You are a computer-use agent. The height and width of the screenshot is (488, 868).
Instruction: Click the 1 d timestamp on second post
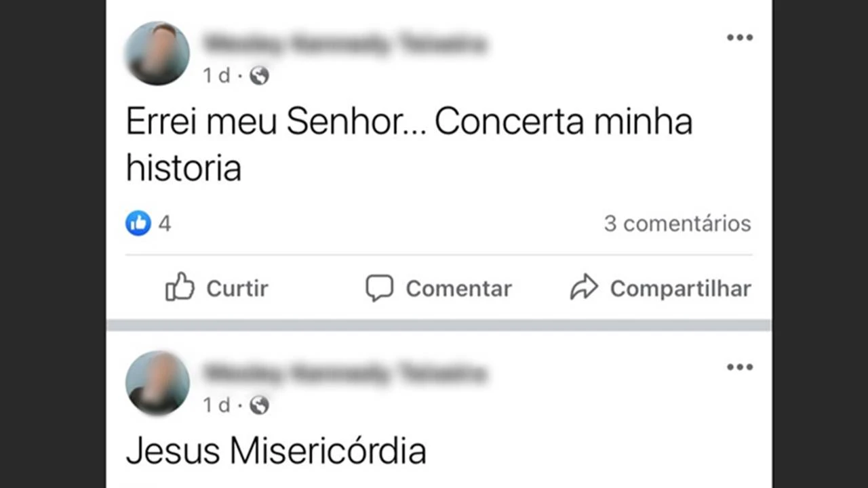[216, 405]
